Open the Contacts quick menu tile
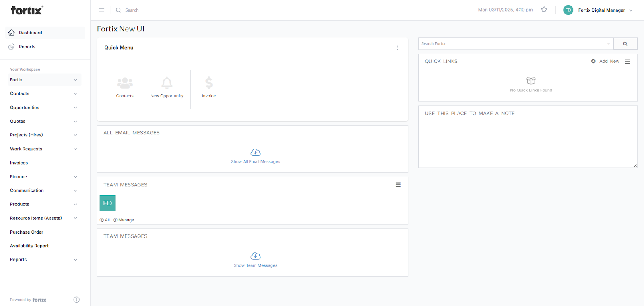644x306 pixels. pyautogui.click(x=125, y=89)
